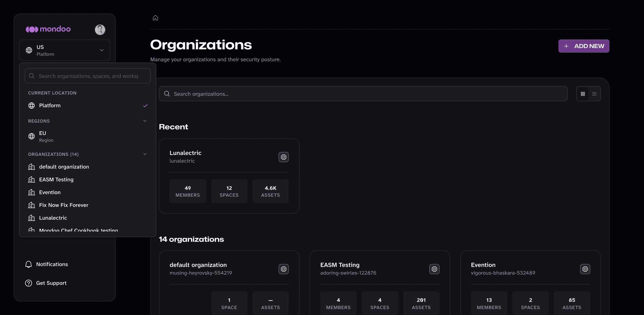Choose Fix Now Fix Forever in the list

88,205
